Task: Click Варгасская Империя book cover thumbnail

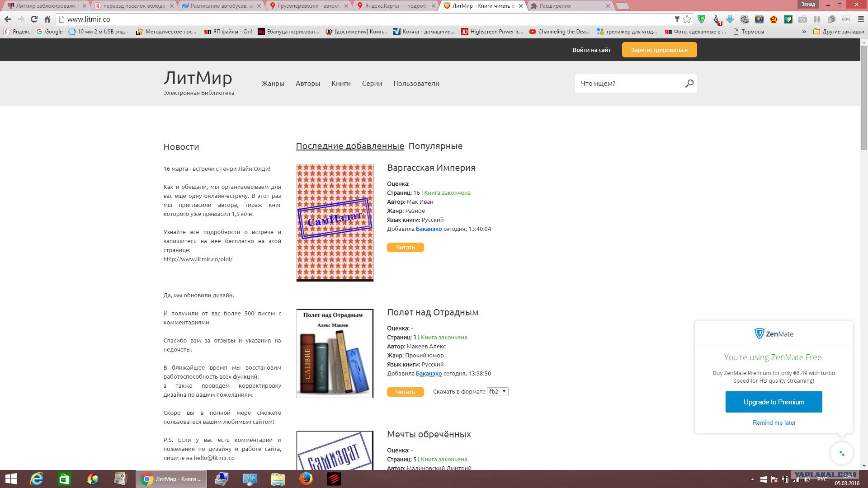Action: (335, 222)
